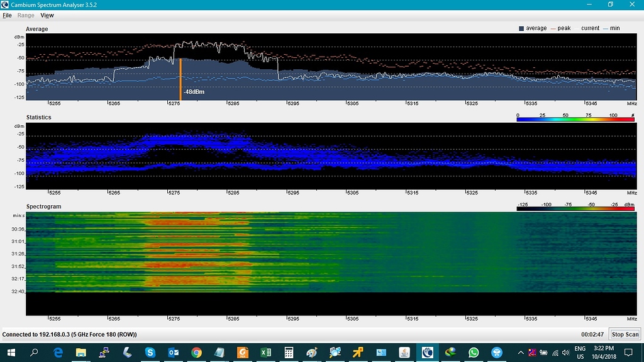Click the 3:22 PM clock
The image size is (644, 362).
(604, 348)
